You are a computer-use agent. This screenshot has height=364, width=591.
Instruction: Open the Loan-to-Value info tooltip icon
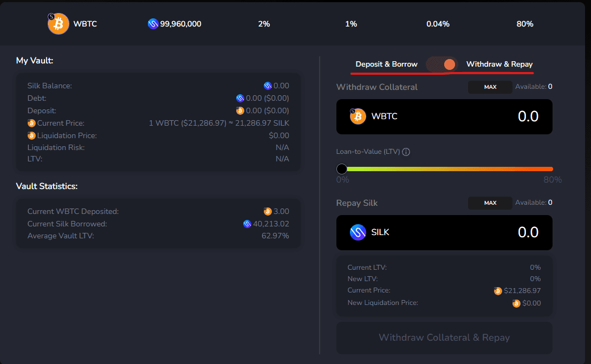(x=406, y=152)
